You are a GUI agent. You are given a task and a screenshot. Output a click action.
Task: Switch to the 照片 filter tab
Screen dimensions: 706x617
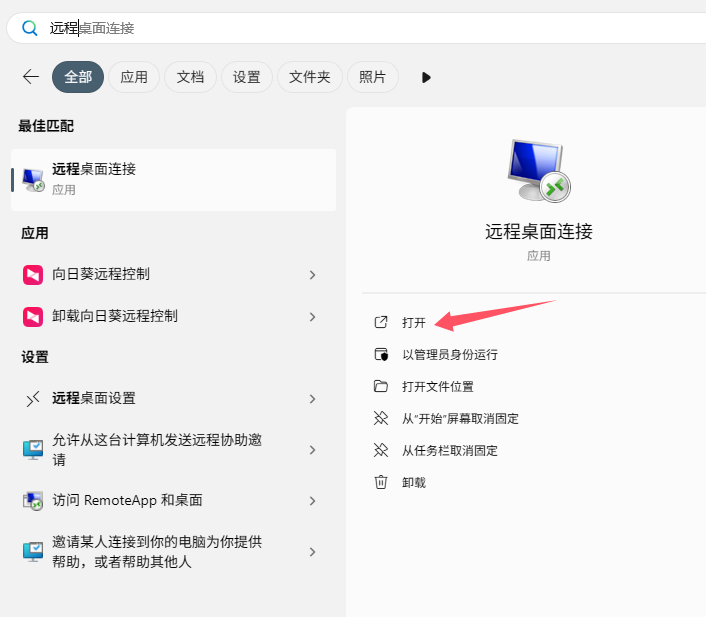click(372, 77)
